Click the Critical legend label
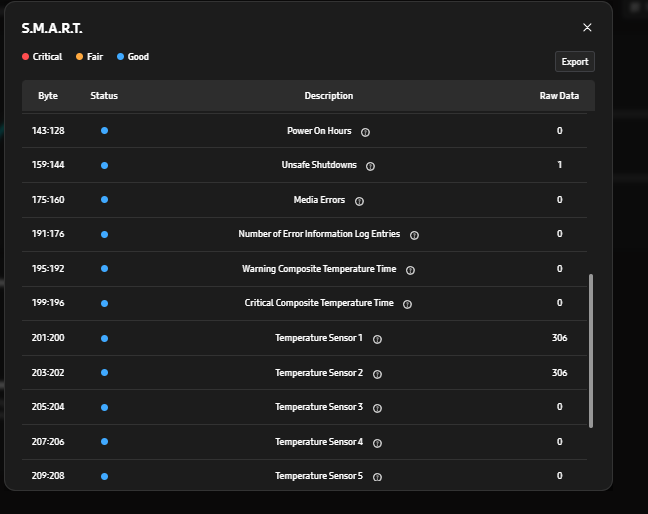648x514 pixels. (48, 57)
